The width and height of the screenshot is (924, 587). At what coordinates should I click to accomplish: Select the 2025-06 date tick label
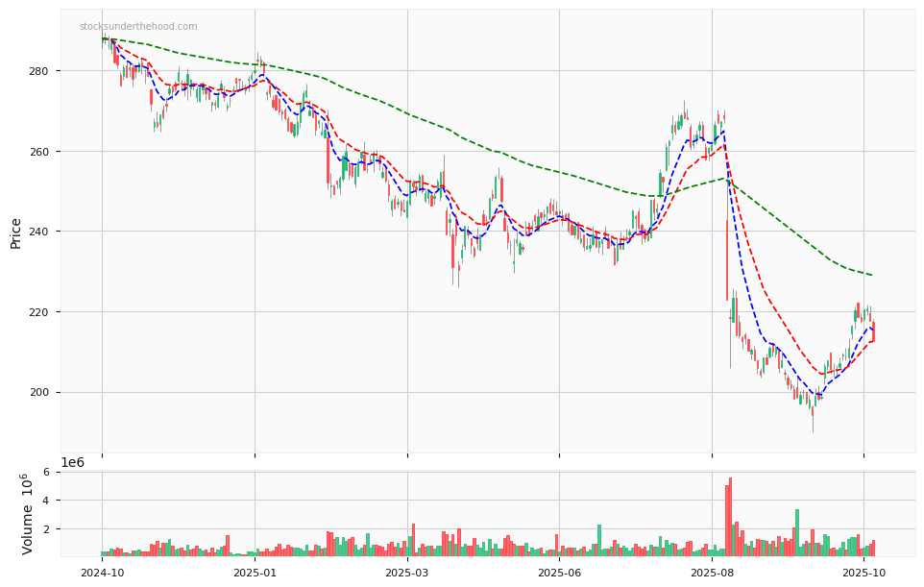click(559, 573)
